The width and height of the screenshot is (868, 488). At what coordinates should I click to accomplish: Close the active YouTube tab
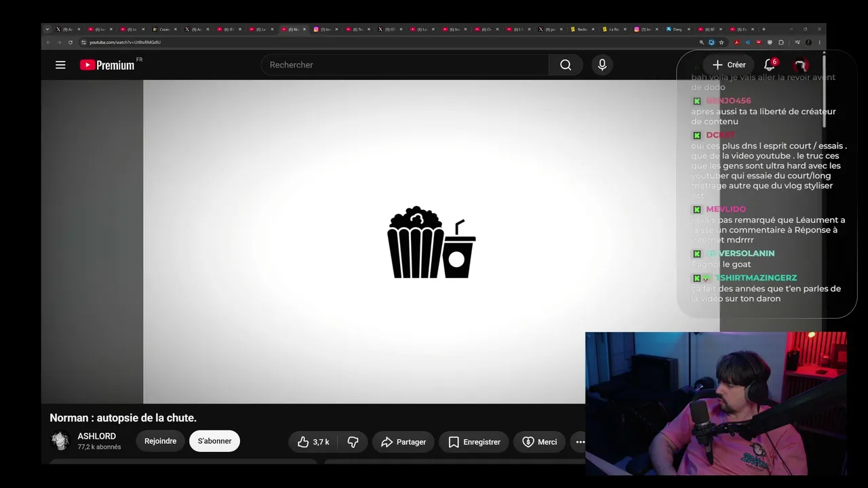304,29
